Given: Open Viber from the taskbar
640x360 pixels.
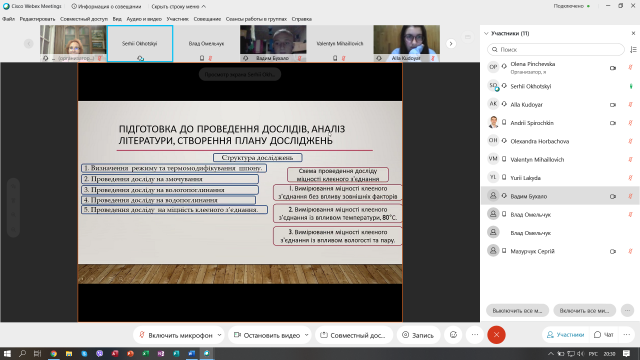Looking at the screenshot, I should coord(99,353).
